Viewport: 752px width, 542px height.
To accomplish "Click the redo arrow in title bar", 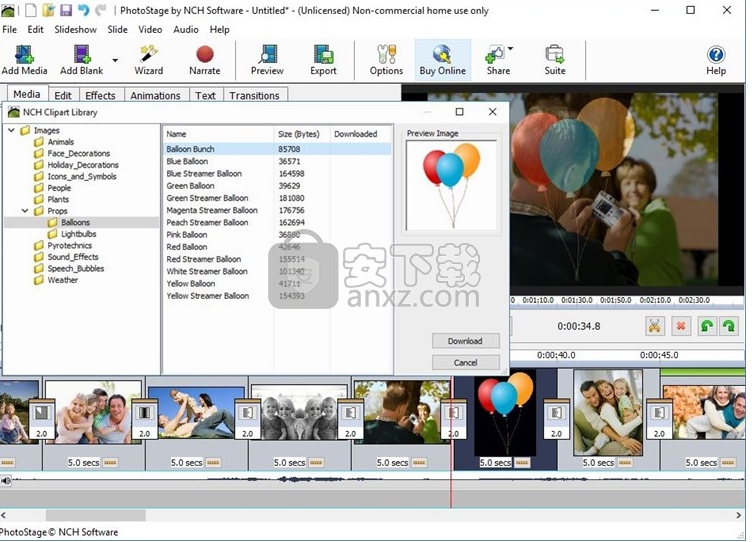I will 100,10.
